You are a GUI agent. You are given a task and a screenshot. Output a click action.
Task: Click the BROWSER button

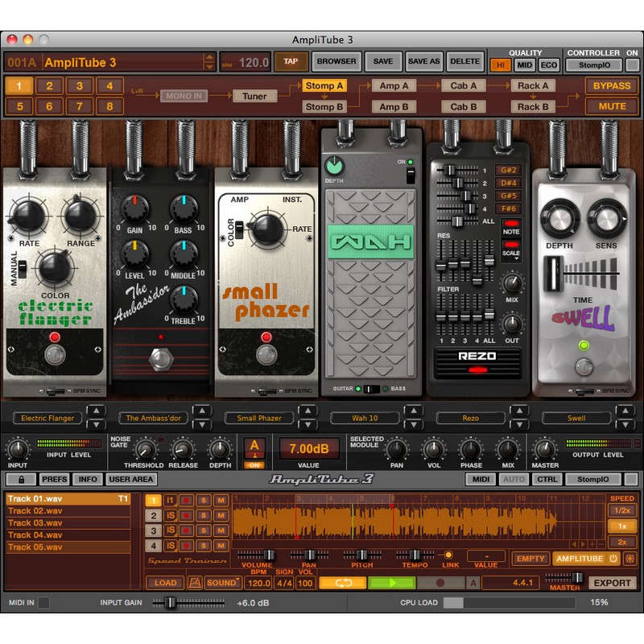(336, 62)
